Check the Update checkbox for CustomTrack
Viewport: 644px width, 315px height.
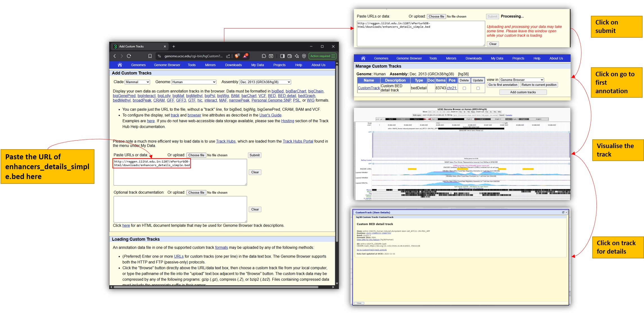coord(478,88)
